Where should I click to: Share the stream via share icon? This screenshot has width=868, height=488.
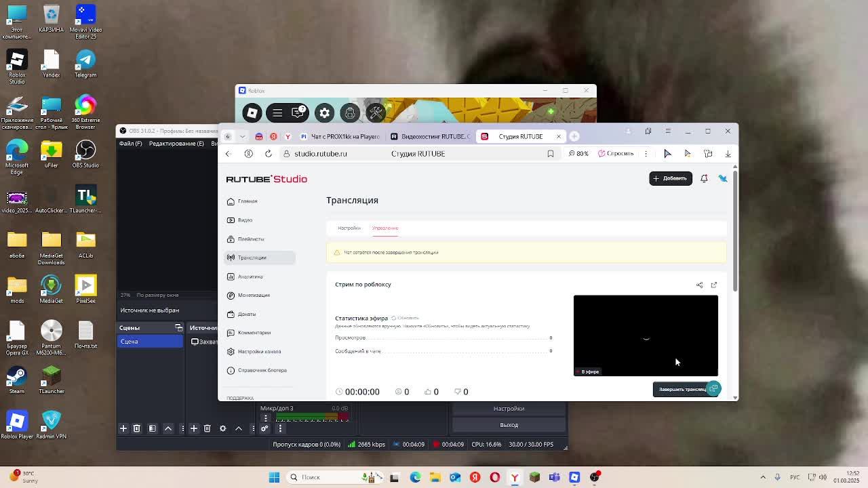[700, 285]
